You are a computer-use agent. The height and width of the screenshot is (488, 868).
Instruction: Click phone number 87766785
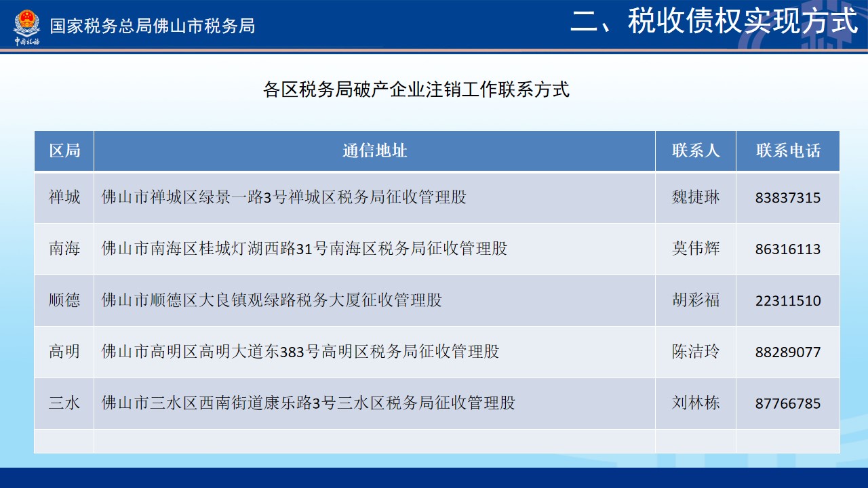(x=788, y=404)
